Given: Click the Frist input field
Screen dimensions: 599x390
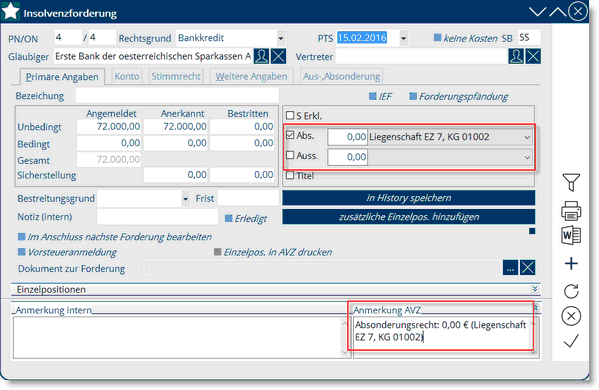Looking at the screenshot, I should pos(248,198).
